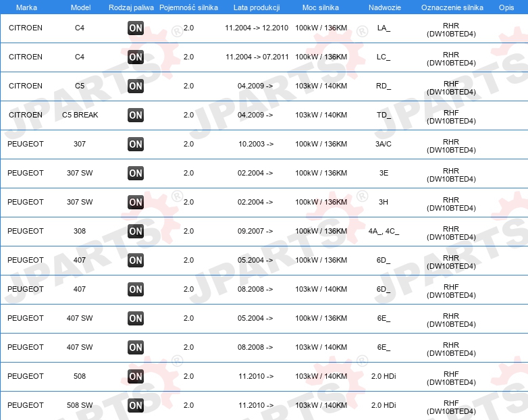The image size is (528, 420).
Task: Click the ON fuel icon for Citroen C4 LA_
Action: click(x=136, y=28)
